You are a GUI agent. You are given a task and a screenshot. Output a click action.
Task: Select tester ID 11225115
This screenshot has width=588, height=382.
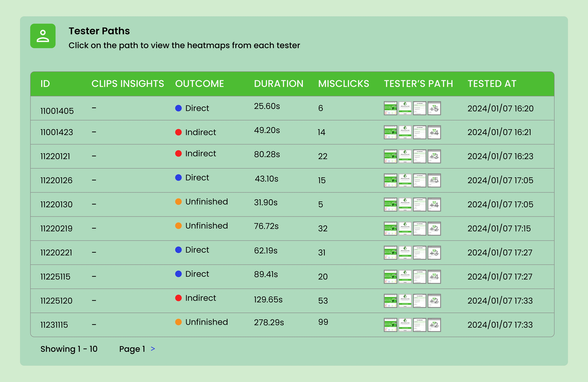[55, 277]
